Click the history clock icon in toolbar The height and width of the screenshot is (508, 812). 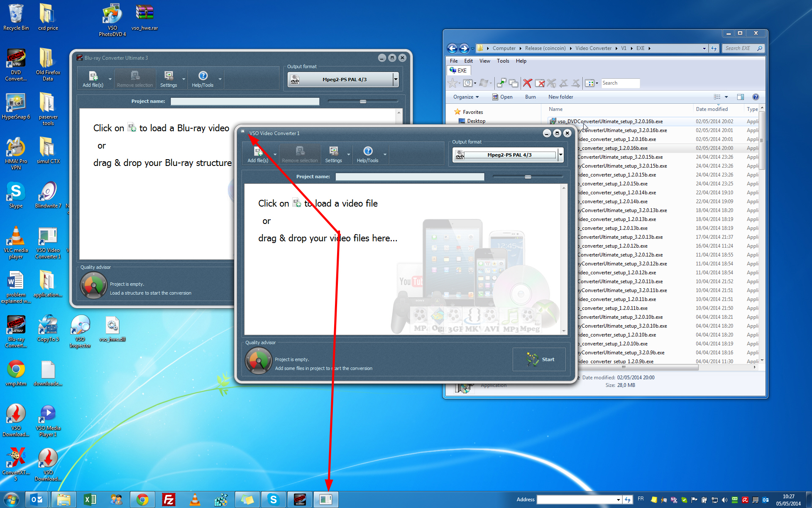pos(467,83)
